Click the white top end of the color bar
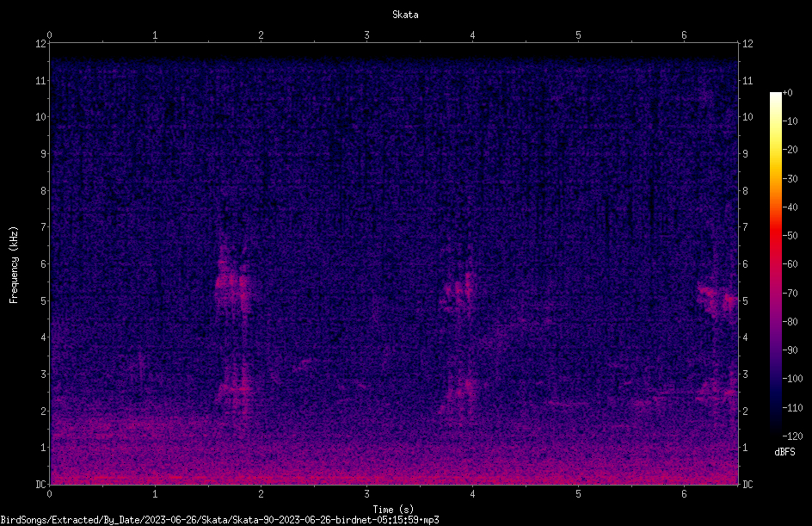 [x=775, y=96]
